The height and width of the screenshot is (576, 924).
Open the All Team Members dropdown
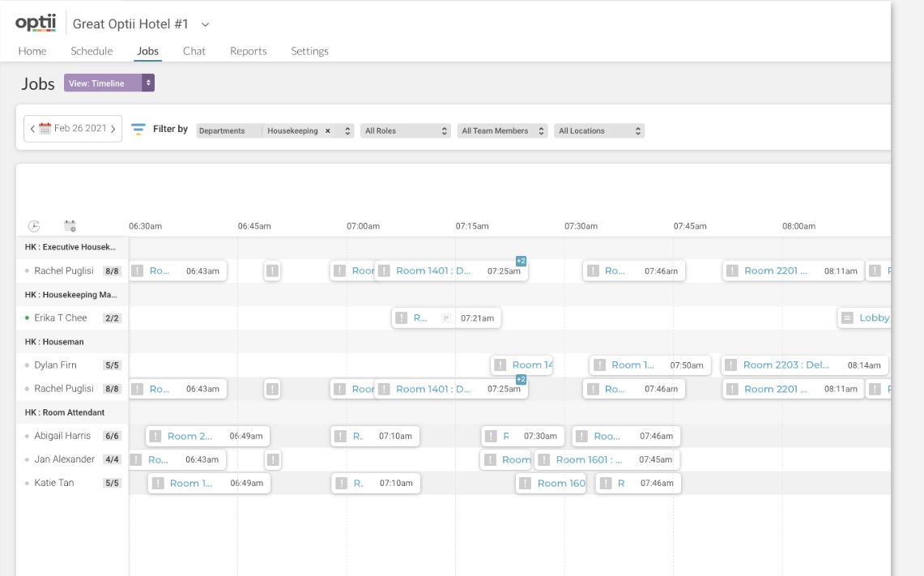pyautogui.click(x=503, y=131)
